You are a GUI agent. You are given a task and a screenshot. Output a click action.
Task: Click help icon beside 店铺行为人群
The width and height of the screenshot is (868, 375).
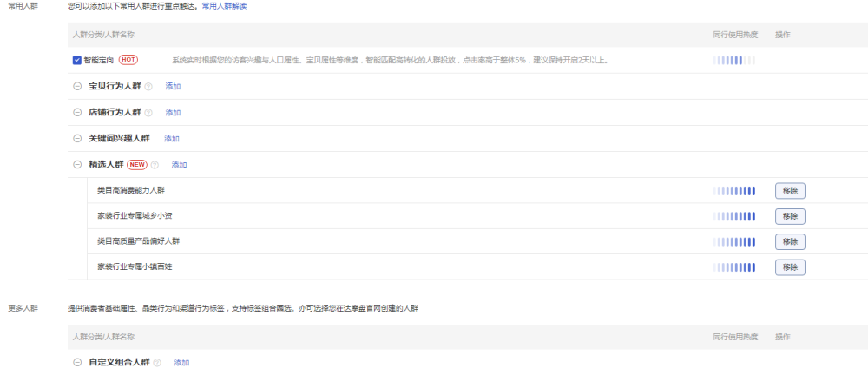148,113
